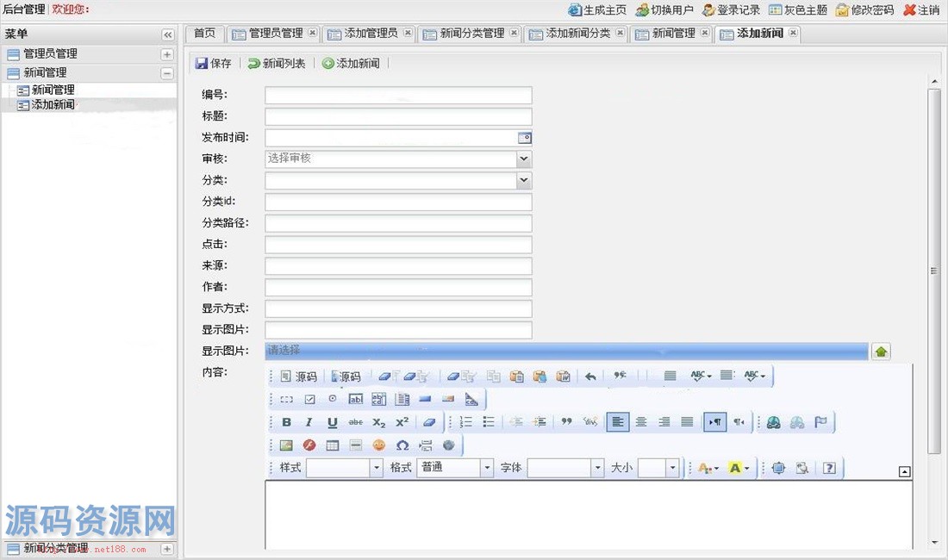
Task: Open the background color picker
Action: [739, 468]
